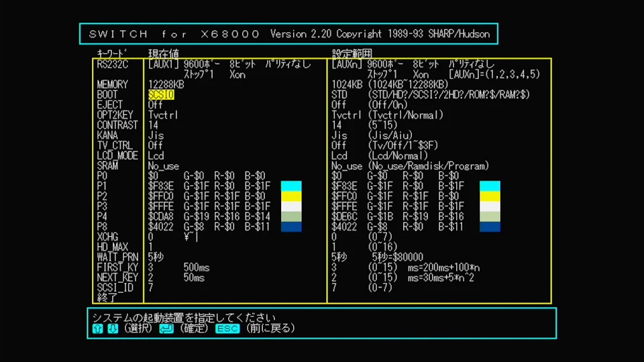Screen dimensions: 644x362
Task: Select the TV_CTRL keyword
Action: (115, 145)
